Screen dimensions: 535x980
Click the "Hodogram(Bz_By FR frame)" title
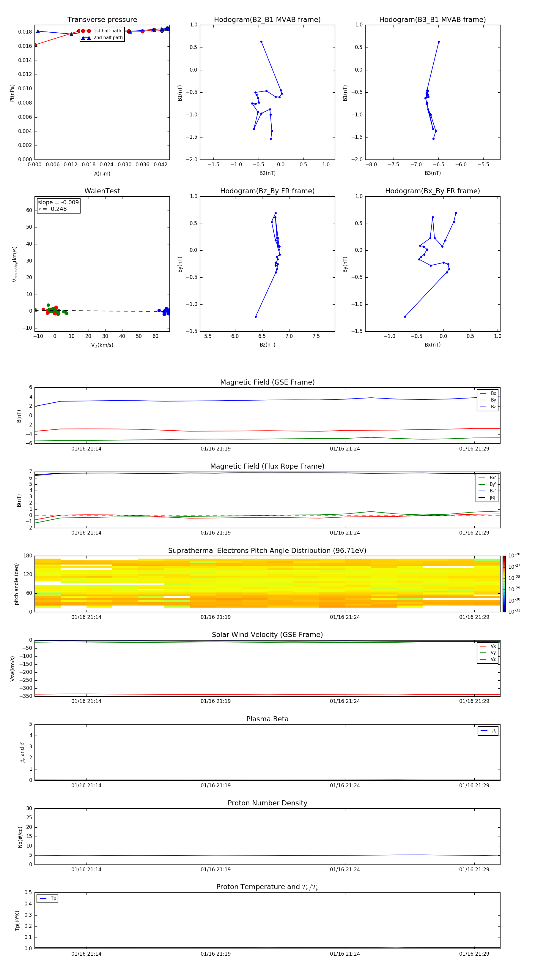point(267,191)
